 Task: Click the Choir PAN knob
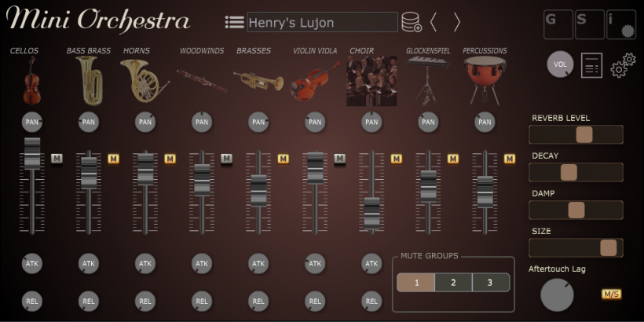(371, 122)
